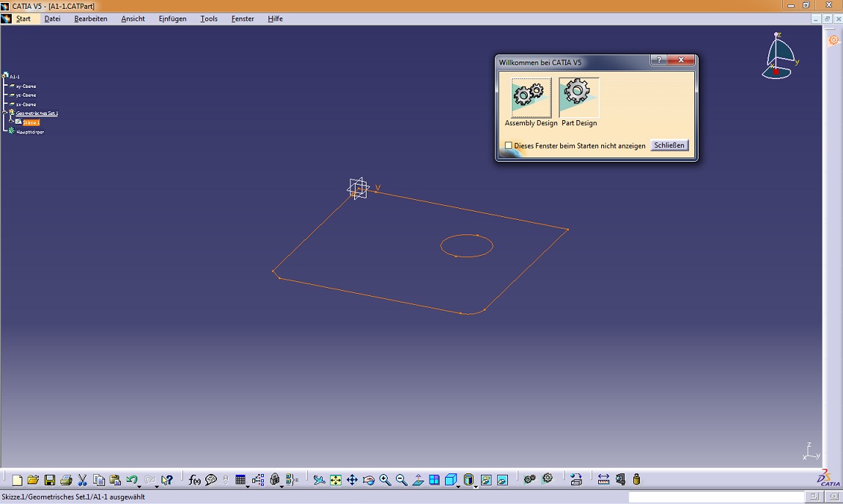This screenshot has width=843, height=504.
Task: Click the Schließen button
Action: coord(669,145)
